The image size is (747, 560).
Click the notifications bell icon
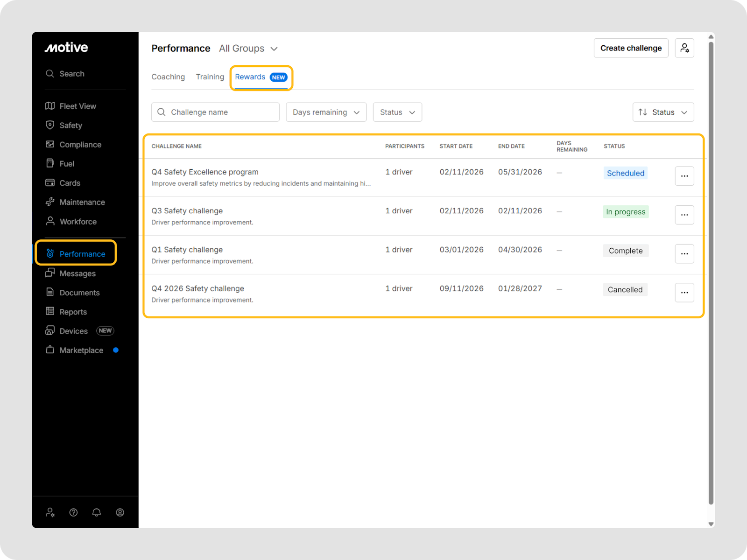[x=97, y=512]
